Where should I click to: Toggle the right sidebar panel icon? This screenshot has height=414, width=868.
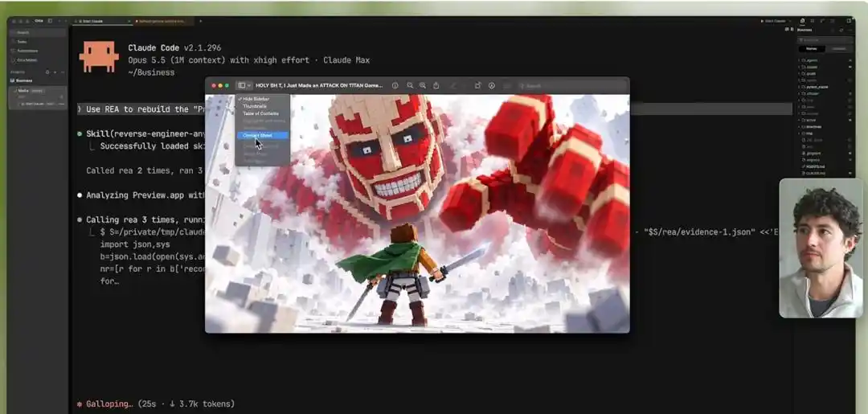click(x=850, y=20)
